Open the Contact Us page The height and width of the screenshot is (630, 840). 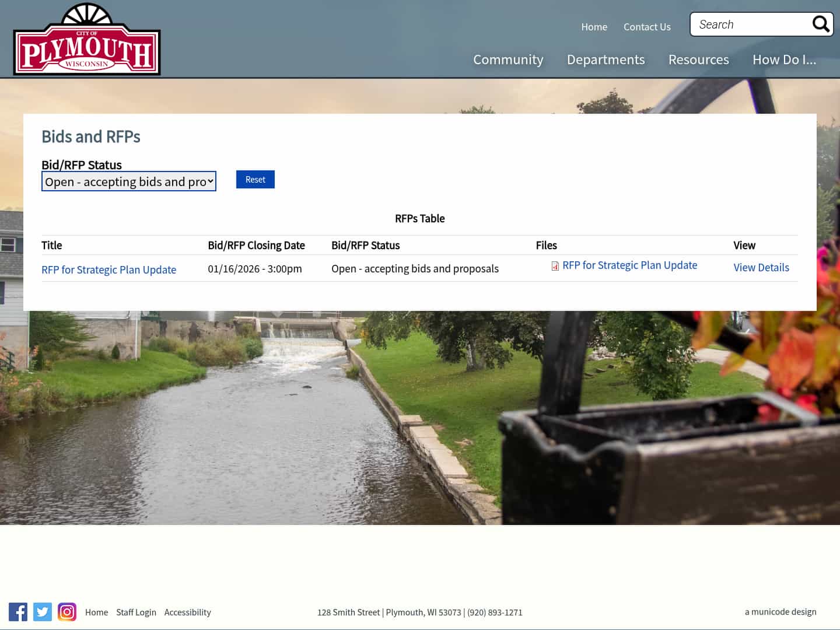[647, 26]
